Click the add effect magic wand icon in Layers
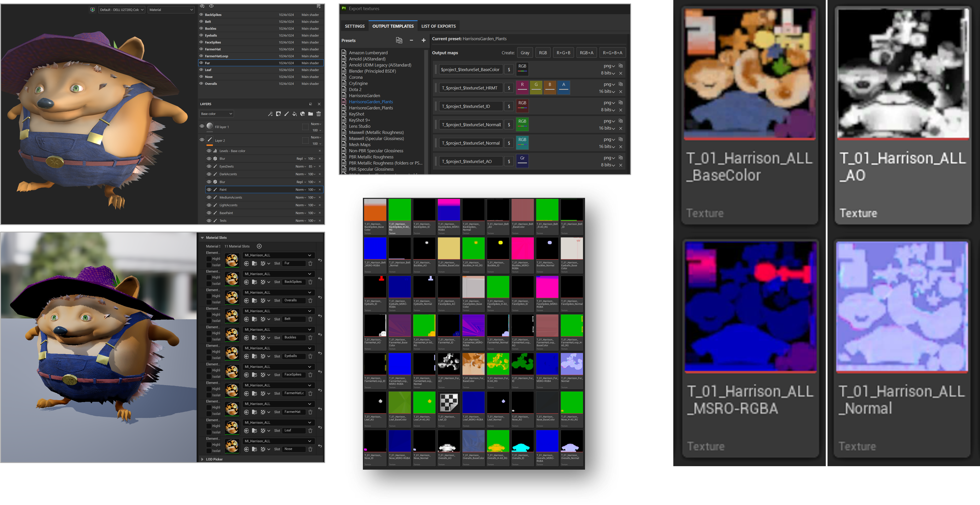Image resolution: width=980 pixels, height=505 pixels. point(270,114)
